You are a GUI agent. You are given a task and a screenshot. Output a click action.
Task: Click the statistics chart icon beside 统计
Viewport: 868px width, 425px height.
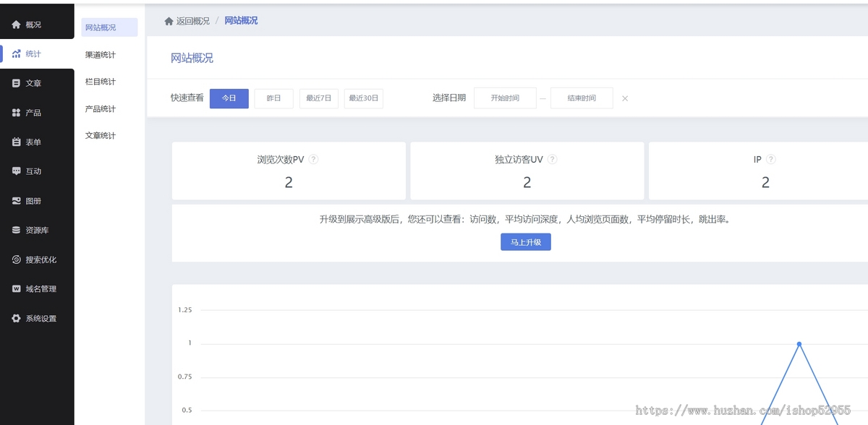[16, 53]
